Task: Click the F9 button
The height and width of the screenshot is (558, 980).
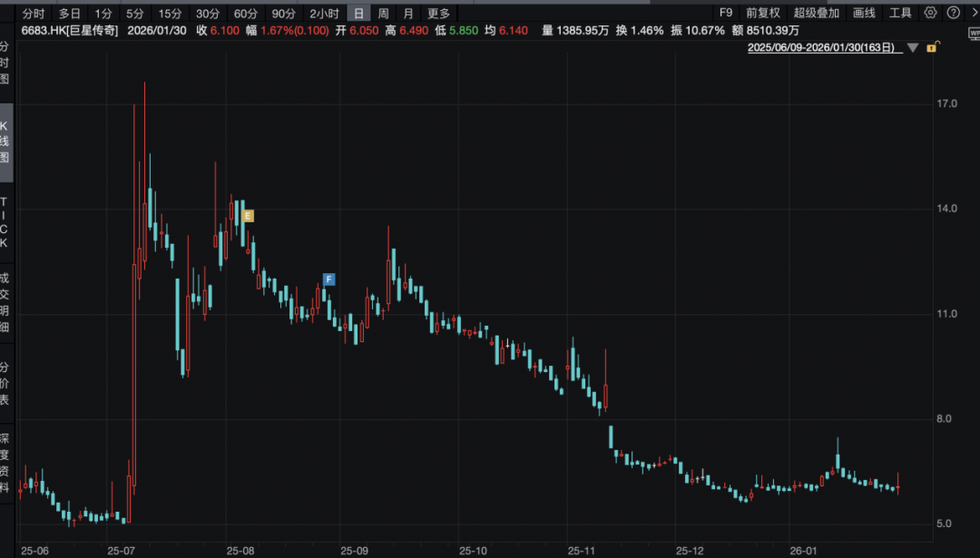Action: click(x=726, y=13)
